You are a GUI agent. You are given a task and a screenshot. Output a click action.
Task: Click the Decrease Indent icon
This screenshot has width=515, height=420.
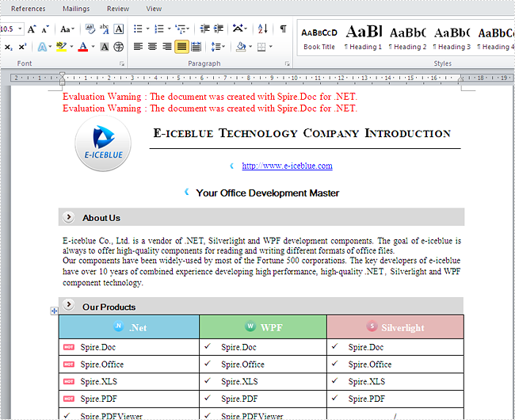pos(204,29)
